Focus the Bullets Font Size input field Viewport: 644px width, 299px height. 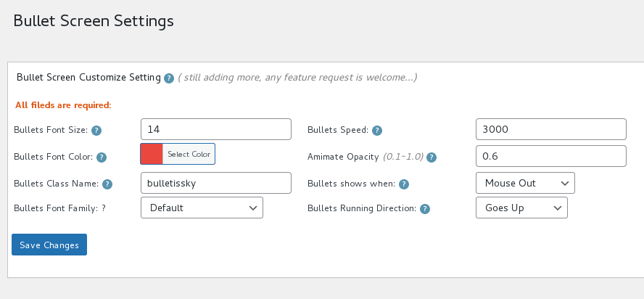point(215,129)
